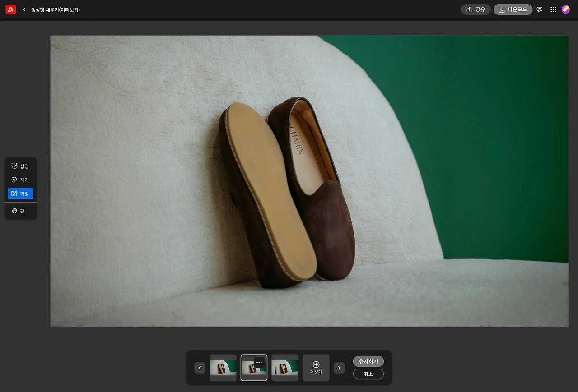This screenshot has height=392, width=578.
Task: Open the comments speech bubble icon
Action: [x=540, y=9]
